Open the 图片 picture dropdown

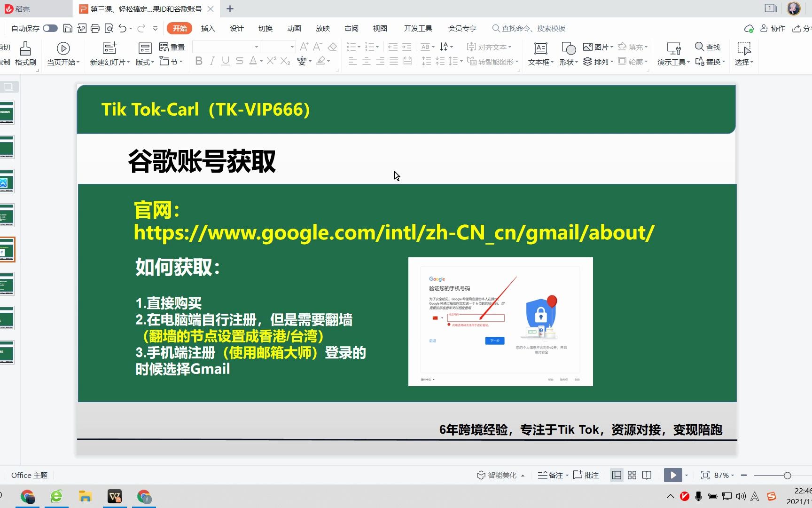pos(598,47)
